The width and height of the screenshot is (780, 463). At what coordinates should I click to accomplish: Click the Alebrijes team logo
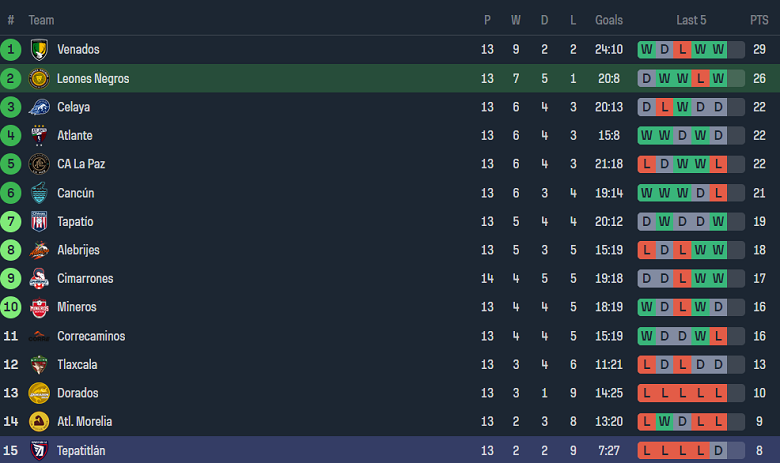pyautogui.click(x=39, y=250)
